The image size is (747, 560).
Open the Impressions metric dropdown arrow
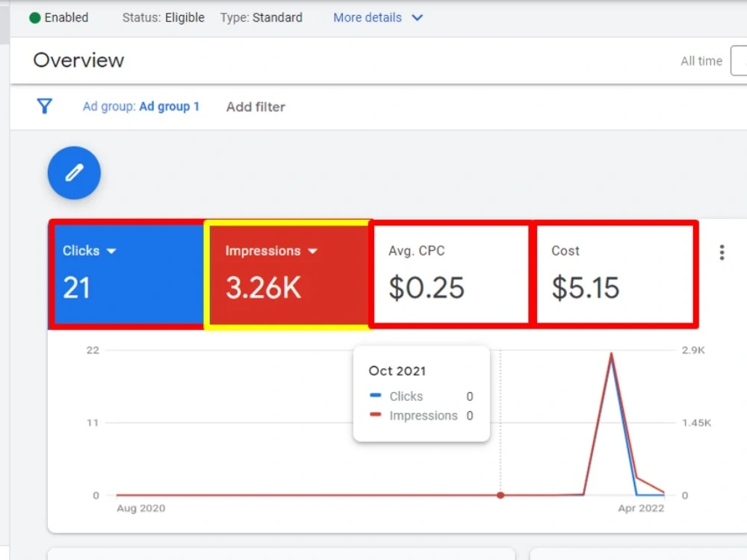pos(312,251)
